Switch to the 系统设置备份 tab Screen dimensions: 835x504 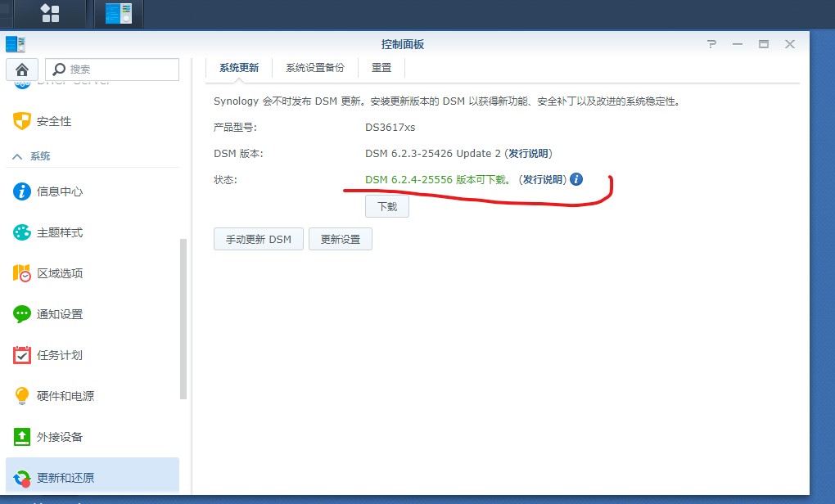(x=315, y=68)
